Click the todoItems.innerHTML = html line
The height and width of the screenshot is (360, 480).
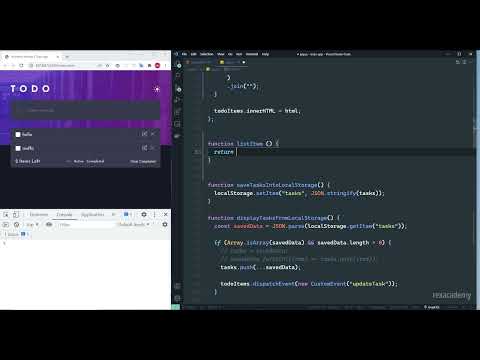coord(257,111)
